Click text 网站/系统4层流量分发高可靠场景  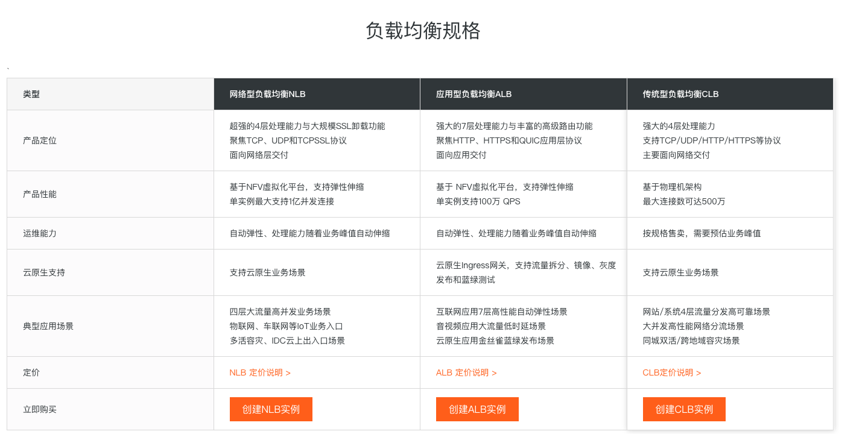point(707,312)
